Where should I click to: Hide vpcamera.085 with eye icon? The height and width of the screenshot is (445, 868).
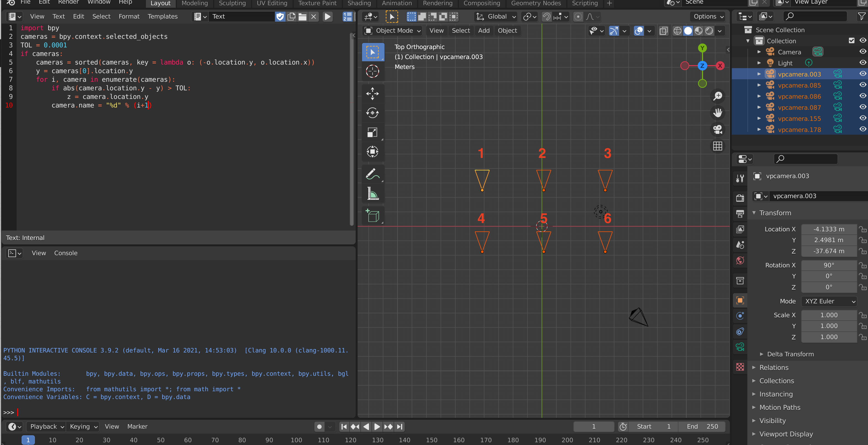point(863,85)
